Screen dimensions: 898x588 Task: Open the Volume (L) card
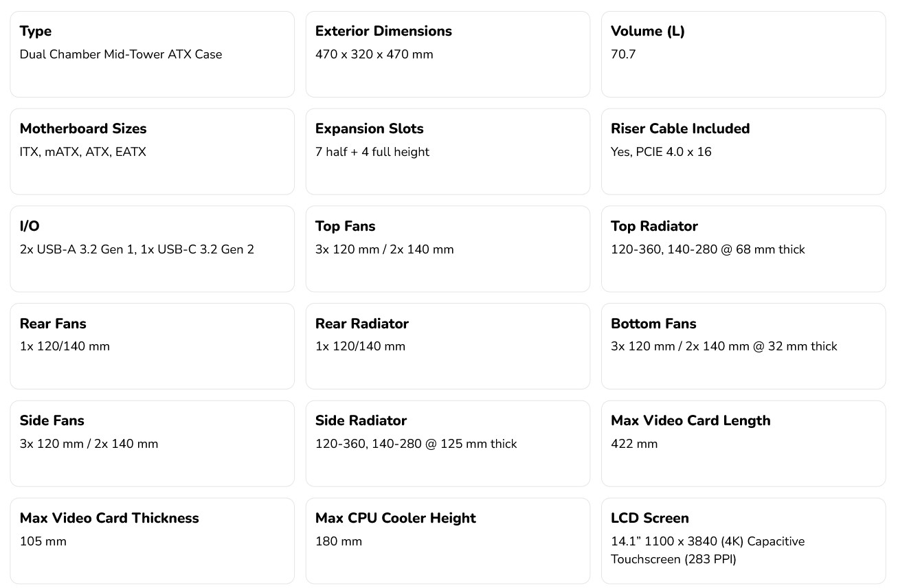743,54
